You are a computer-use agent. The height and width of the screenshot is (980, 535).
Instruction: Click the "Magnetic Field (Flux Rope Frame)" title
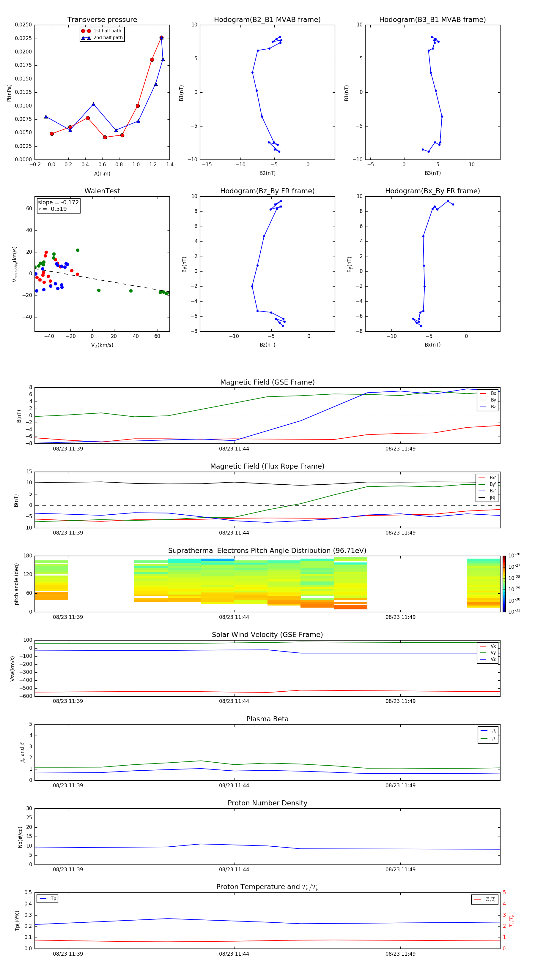(267, 467)
